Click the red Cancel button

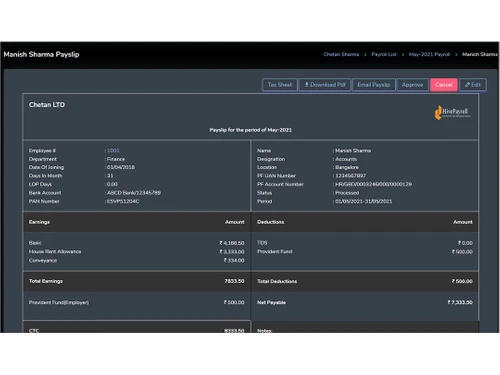point(444,85)
